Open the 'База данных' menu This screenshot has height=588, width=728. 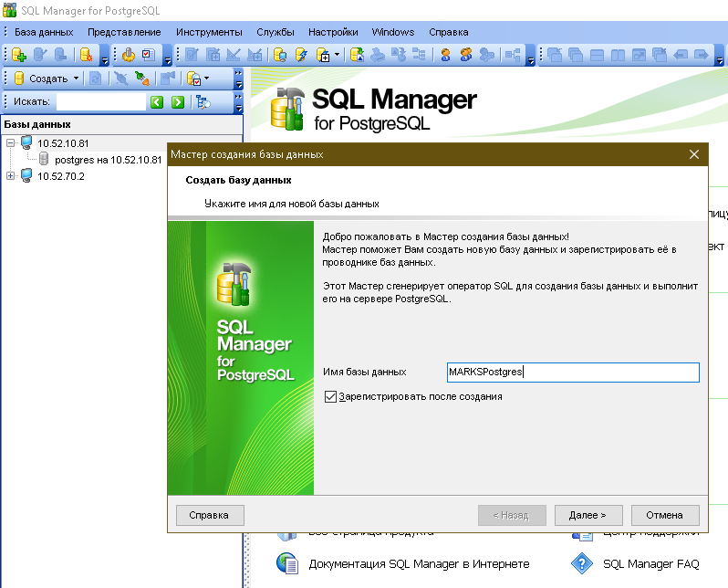click(x=44, y=32)
